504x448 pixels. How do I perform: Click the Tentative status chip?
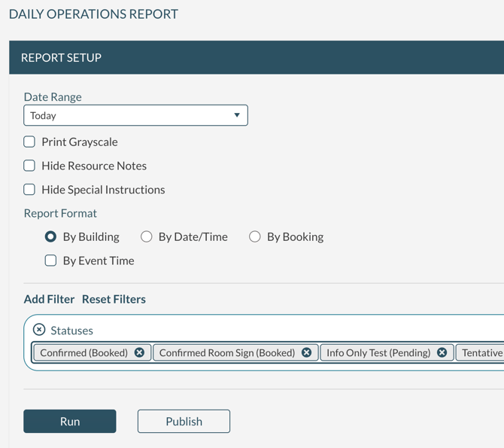[481, 352]
